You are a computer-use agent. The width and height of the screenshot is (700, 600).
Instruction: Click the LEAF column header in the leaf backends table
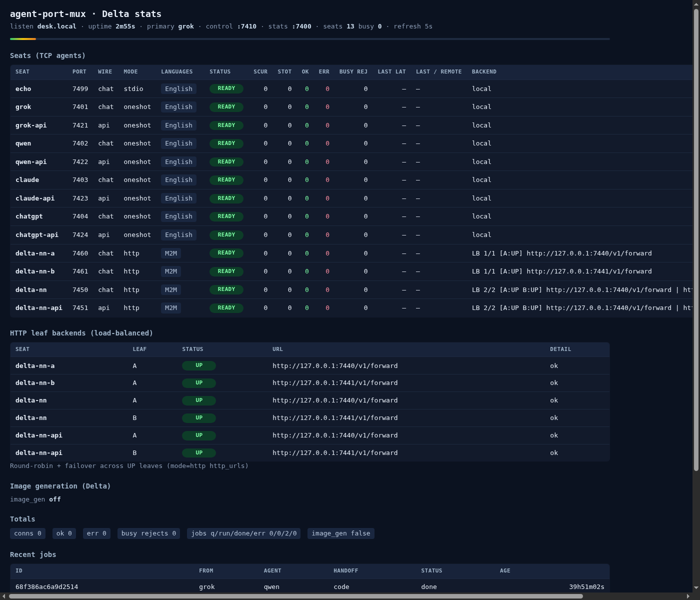(x=139, y=349)
